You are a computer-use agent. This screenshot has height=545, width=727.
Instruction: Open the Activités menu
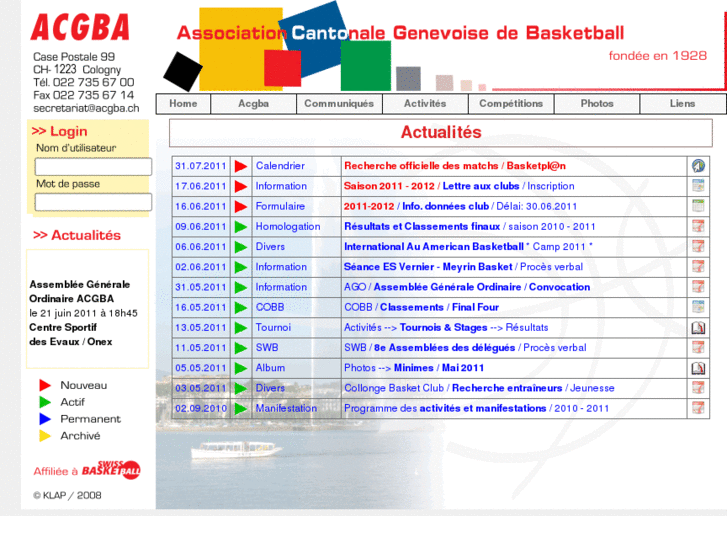pos(425,103)
